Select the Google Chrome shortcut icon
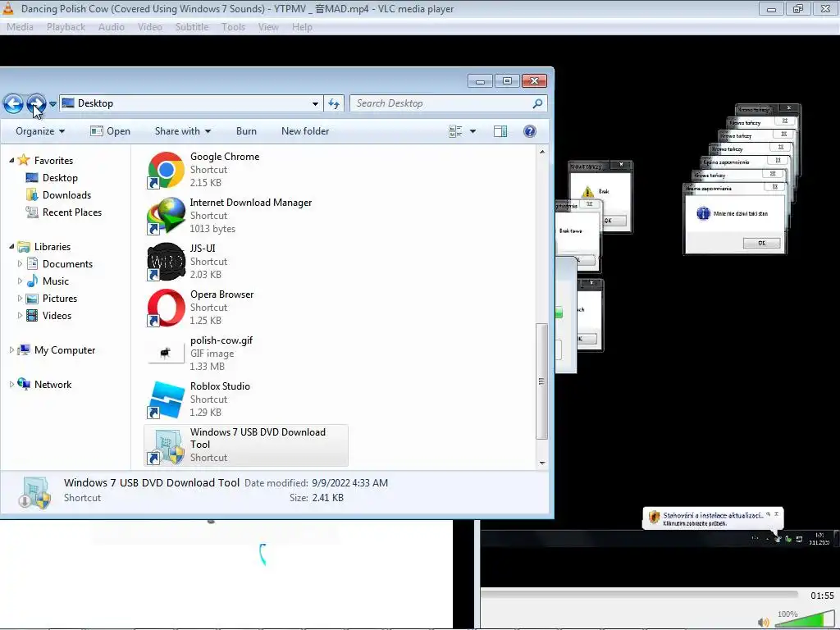This screenshot has height=630, width=840. (x=166, y=170)
